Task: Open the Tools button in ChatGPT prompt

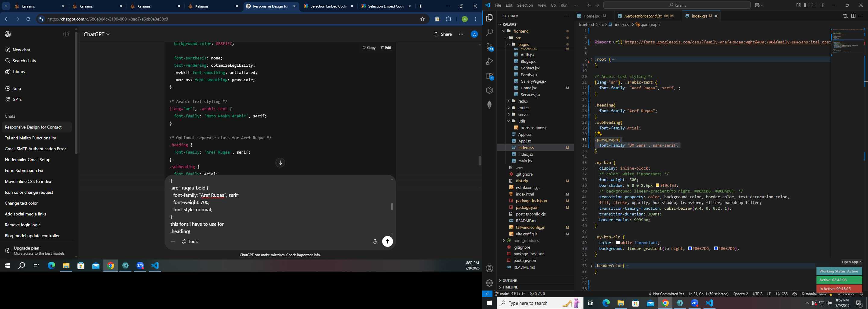Action: pos(190,241)
